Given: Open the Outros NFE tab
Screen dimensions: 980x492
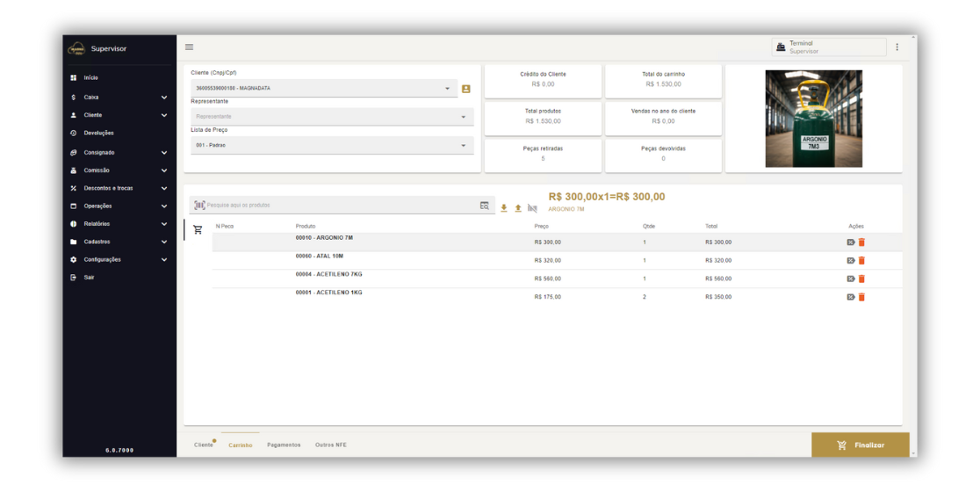Looking at the screenshot, I should click(x=331, y=445).
